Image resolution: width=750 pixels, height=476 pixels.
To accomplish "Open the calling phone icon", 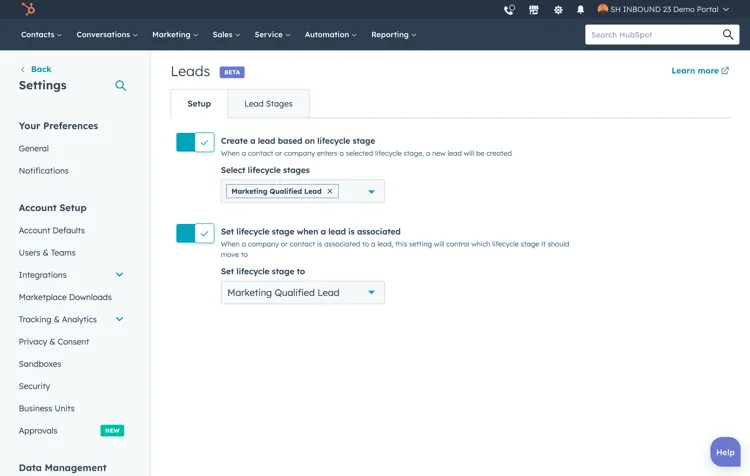I will (x=509, y=10).
